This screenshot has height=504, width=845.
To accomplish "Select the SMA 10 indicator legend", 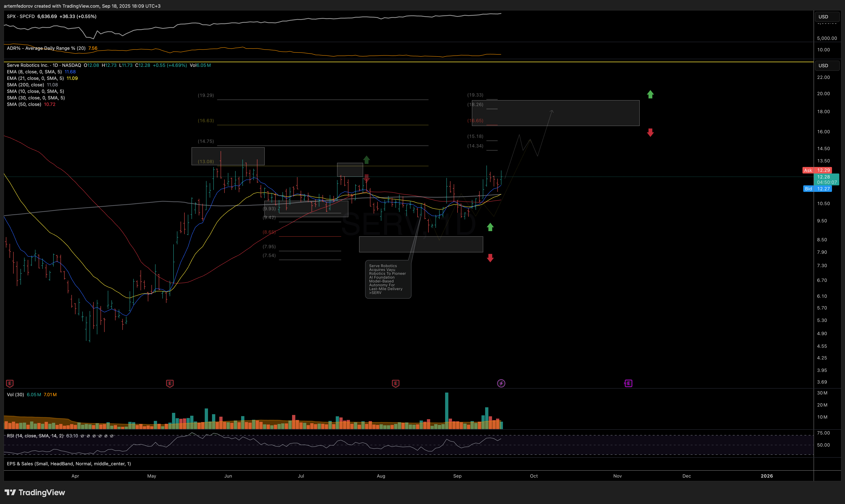I will coord(35,91).
